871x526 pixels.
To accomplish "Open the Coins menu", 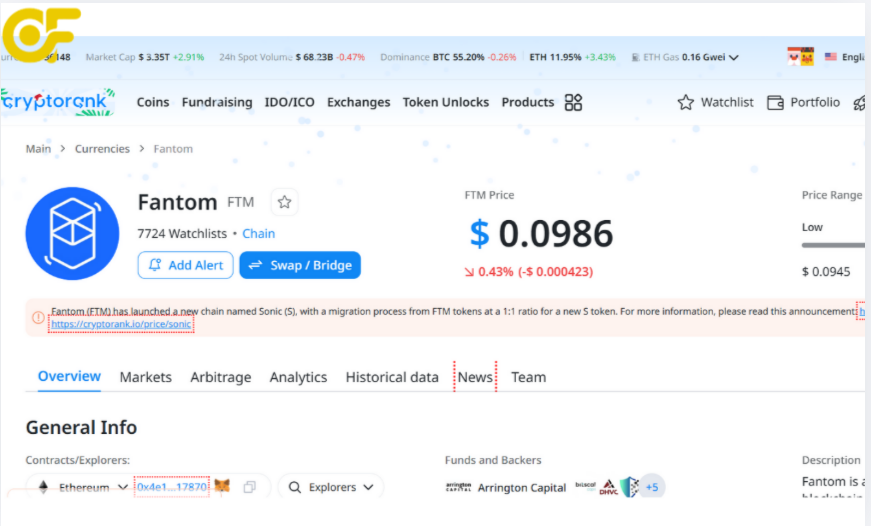I will tap(153, 102).
